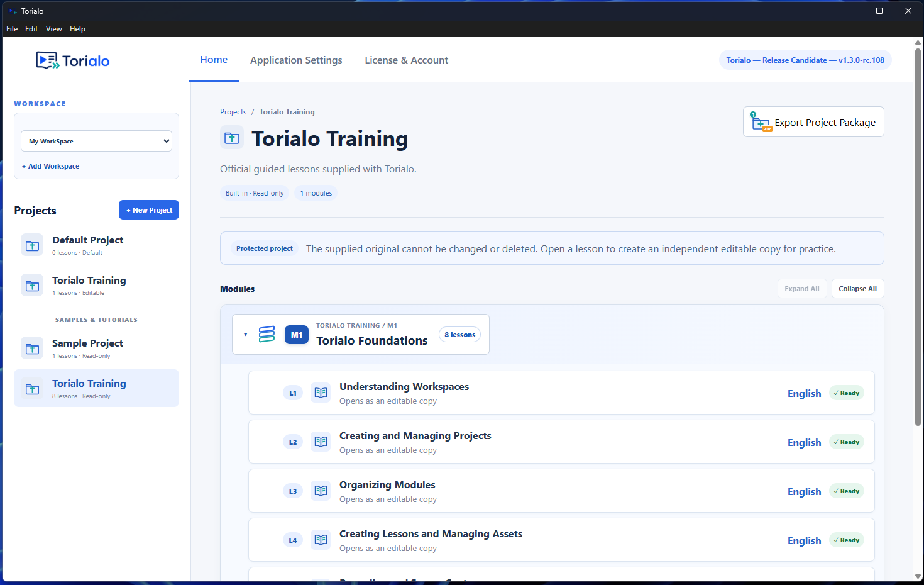The width and height of the screenshot is (924, 585).
Task: Open the Creating and Managing Projects lesson
Action: coord(561,442)
